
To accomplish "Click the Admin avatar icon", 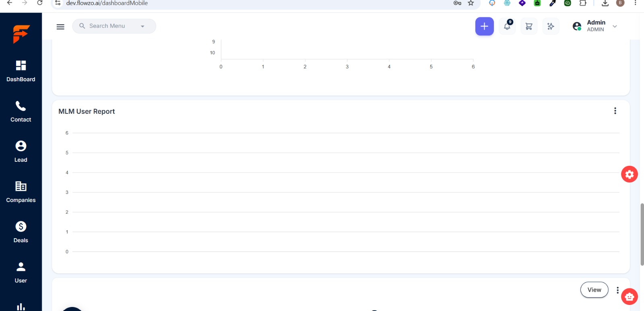I will 577,27.
